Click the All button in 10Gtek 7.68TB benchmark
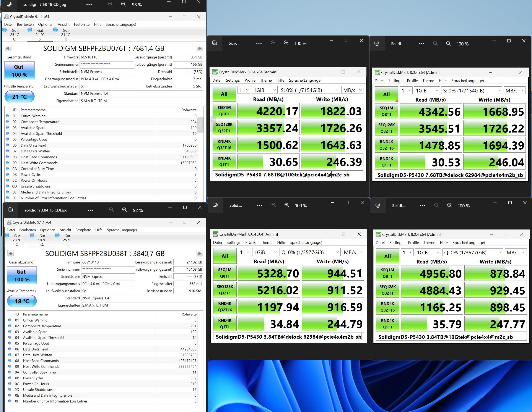532x412 pixels. [224, 94]
